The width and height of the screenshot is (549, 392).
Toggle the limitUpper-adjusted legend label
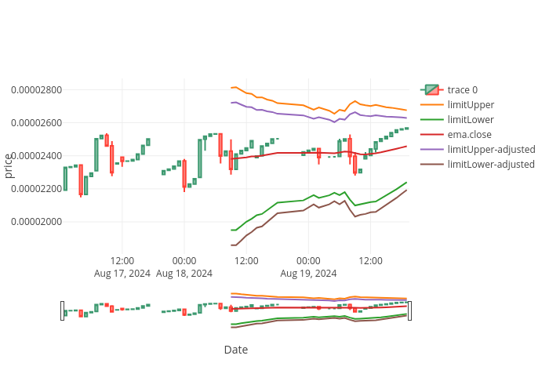[x=491, y=150]
